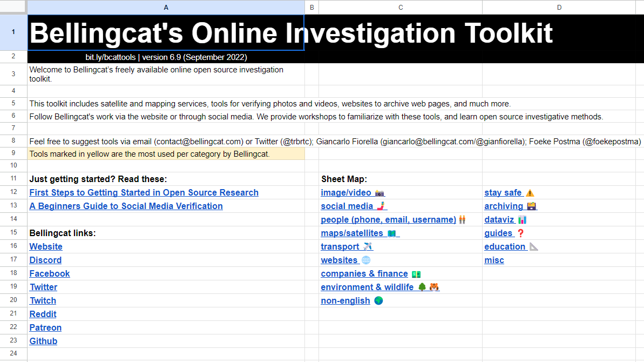Click the warning emoji beside stay safe

point(530,193)
